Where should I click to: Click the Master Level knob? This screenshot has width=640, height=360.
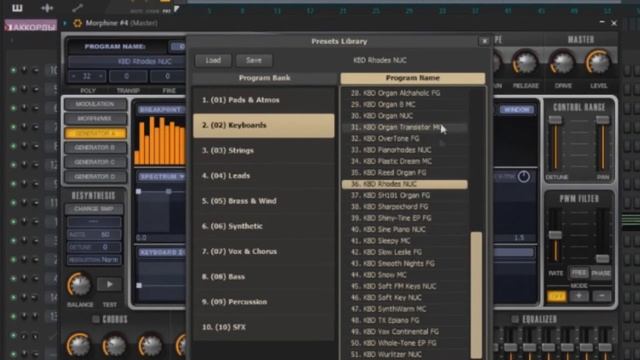click(598, 63)
